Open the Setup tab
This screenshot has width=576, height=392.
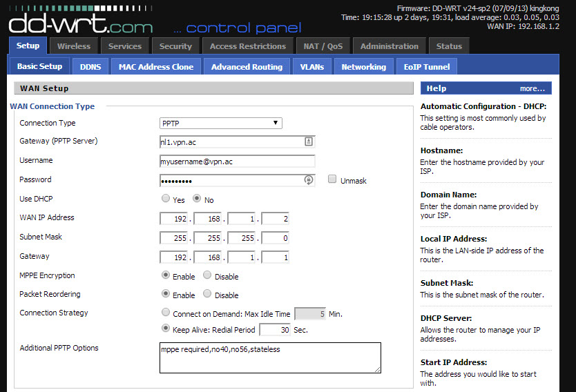tap(28, 46)
